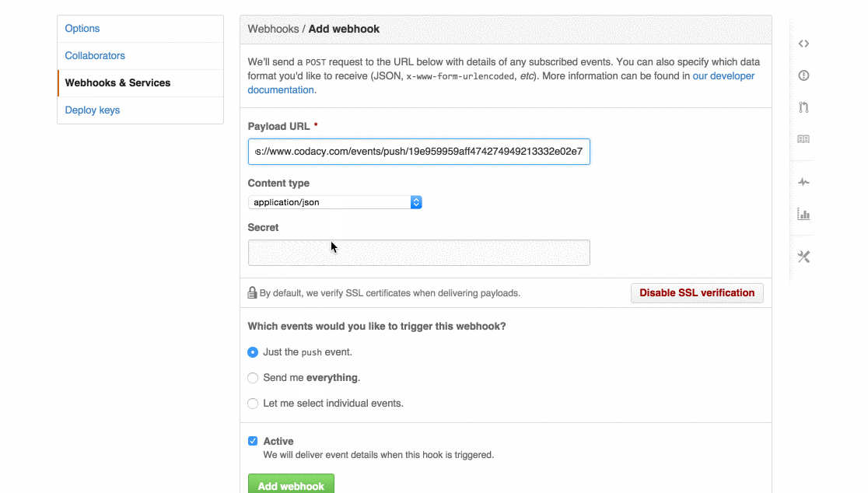Screen dimensions: 868x493
Task: Select "Send me everything" radio option
Action: [x=253, y=378]
